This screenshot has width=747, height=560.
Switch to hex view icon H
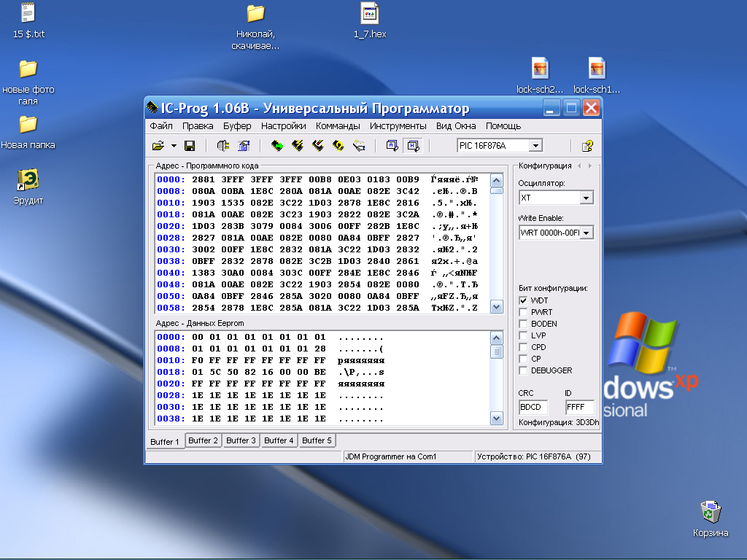[x=413, y=146]
